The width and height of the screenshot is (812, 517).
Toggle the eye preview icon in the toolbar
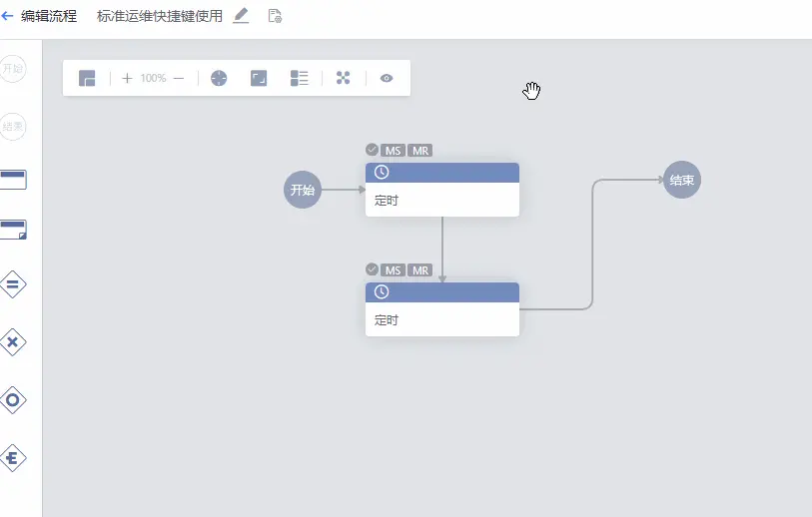tap(387, 78)
